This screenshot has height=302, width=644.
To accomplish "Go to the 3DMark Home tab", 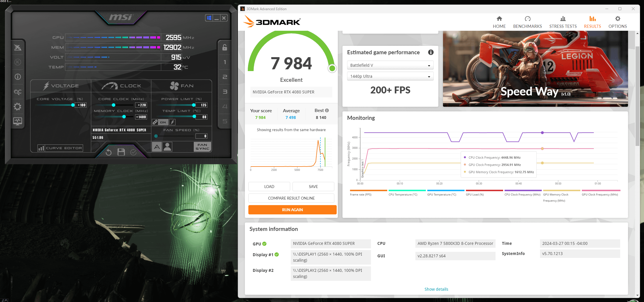I will (x=499, y=22).
